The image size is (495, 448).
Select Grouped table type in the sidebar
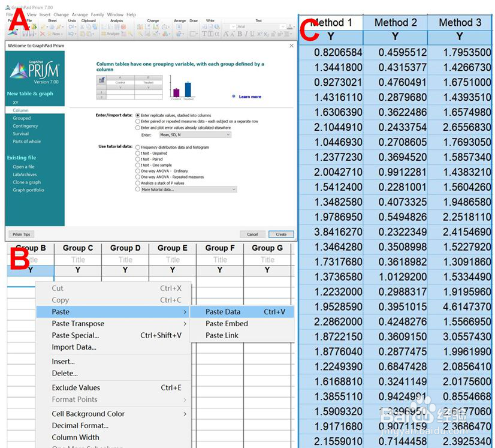[22, 118]
